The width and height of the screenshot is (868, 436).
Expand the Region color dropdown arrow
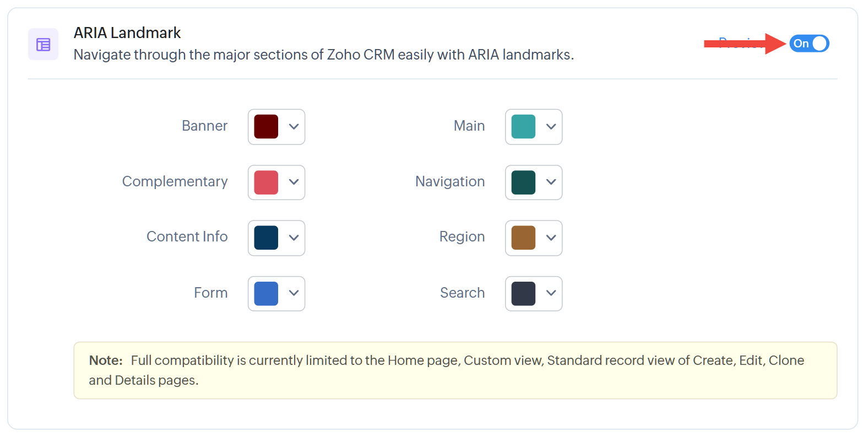[x=551, y=238]
